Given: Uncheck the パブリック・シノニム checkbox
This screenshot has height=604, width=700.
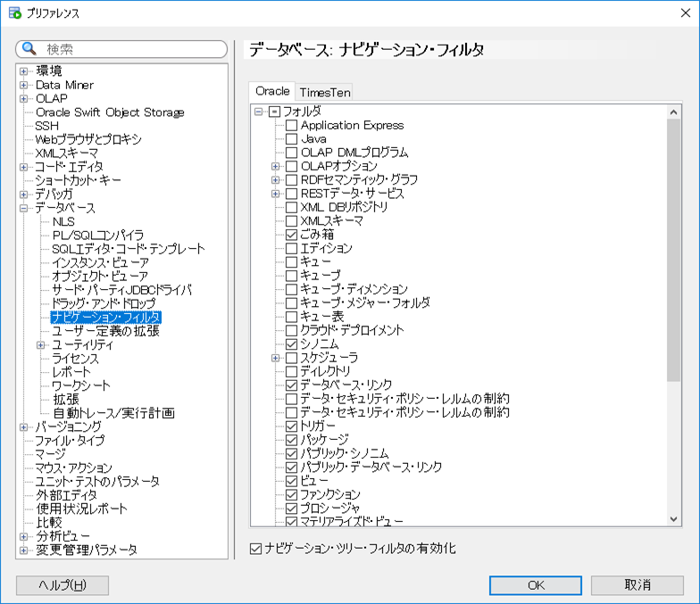Looking at the screenshot, I should click(x=291, y=453).
